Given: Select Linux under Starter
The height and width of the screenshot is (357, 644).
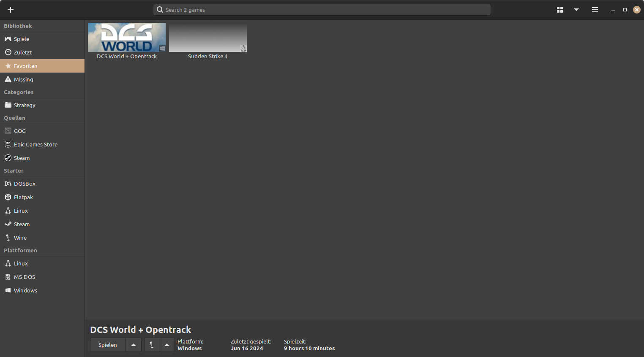Looking at the screenshot, I should [x=42, y=211].
